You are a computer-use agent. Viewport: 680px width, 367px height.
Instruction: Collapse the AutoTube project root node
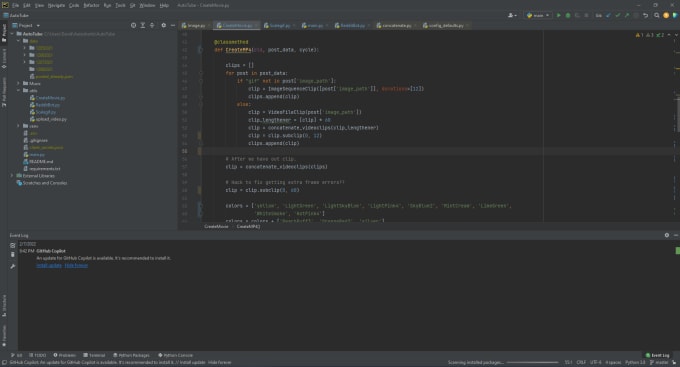coord(12,34)
